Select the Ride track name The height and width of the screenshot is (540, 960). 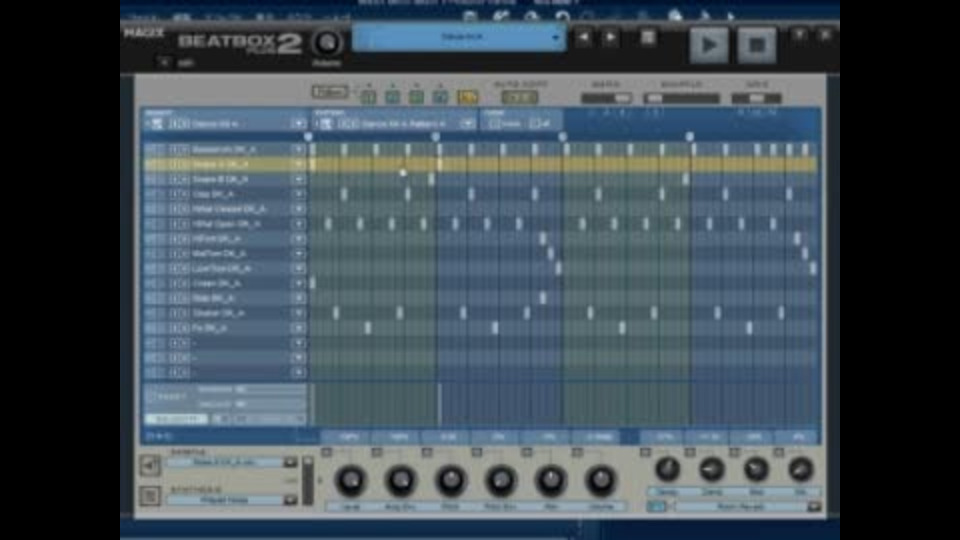(212, 298)
